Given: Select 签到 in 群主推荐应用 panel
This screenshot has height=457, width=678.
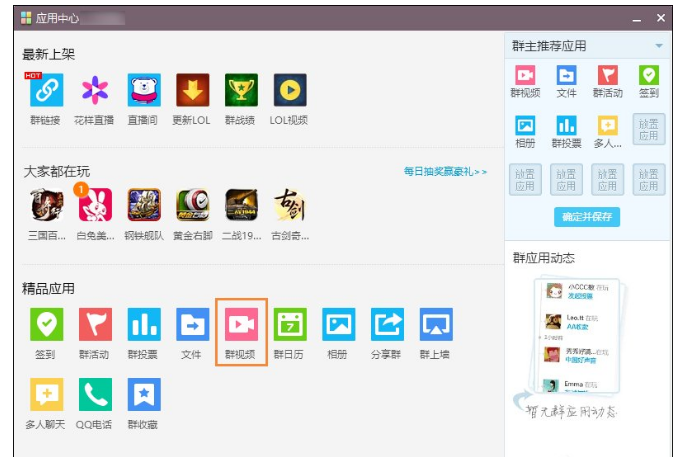Looking at the screenshot, I should 649,75.
